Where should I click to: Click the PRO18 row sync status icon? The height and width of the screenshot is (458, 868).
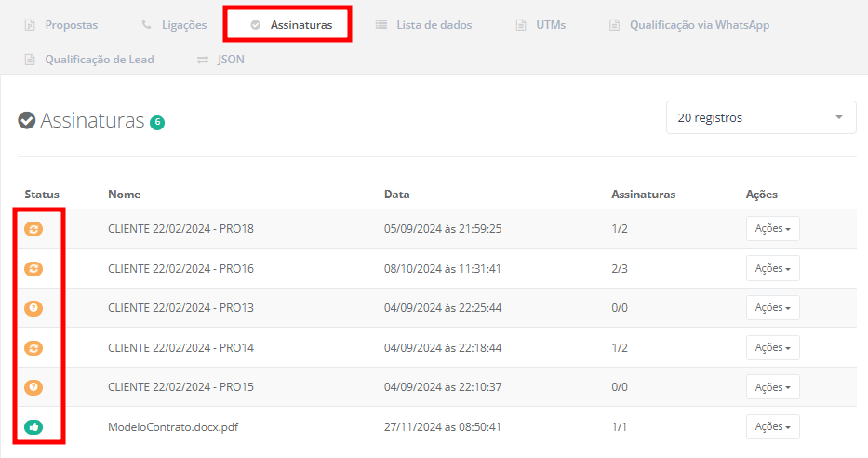pyautogui.click(x=33, y=229)
